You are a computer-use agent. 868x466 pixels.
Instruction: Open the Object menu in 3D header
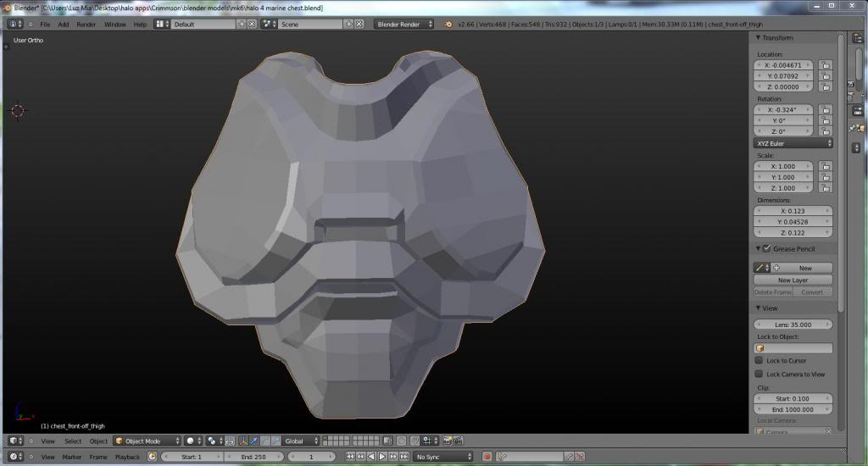tap(98, 441)
